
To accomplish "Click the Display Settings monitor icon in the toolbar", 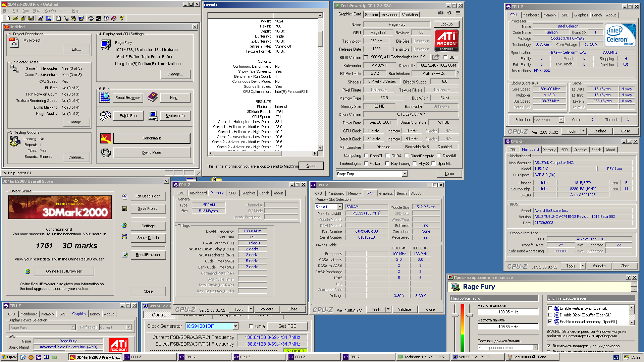I will pyautogui.click(x=81, y=18).
